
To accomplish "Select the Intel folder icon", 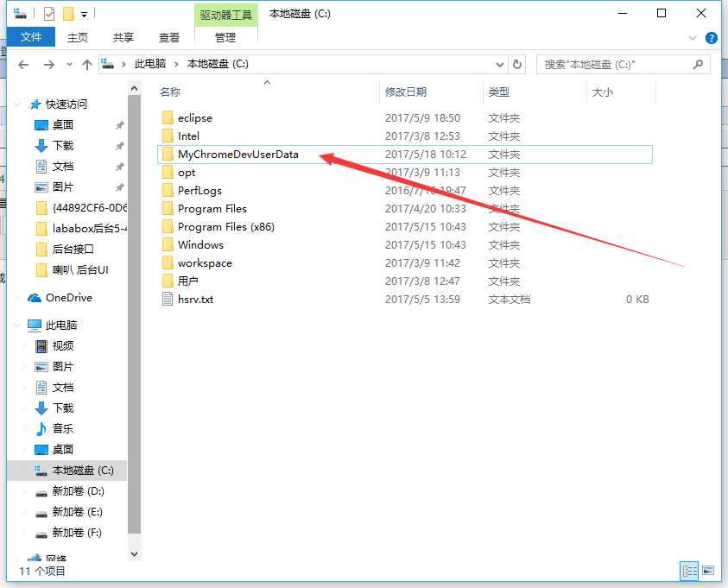I will pyautogui.click(x=168, y=136).
